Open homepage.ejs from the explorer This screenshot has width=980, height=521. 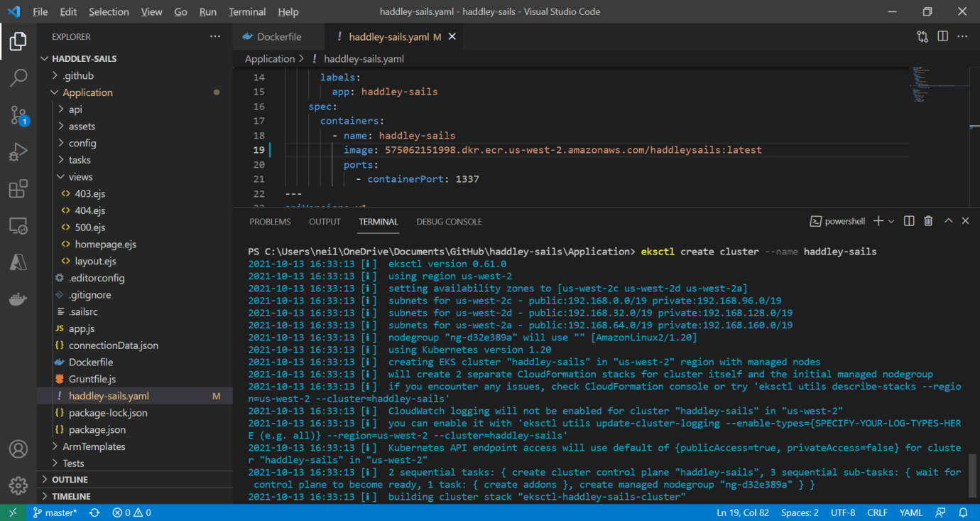pyautogui.click(x=105, y=245)
